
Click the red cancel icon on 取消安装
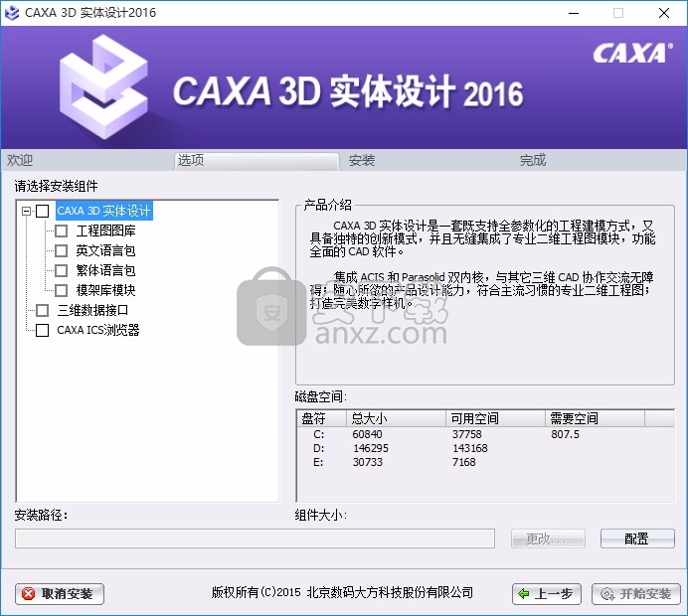point(29,594)
